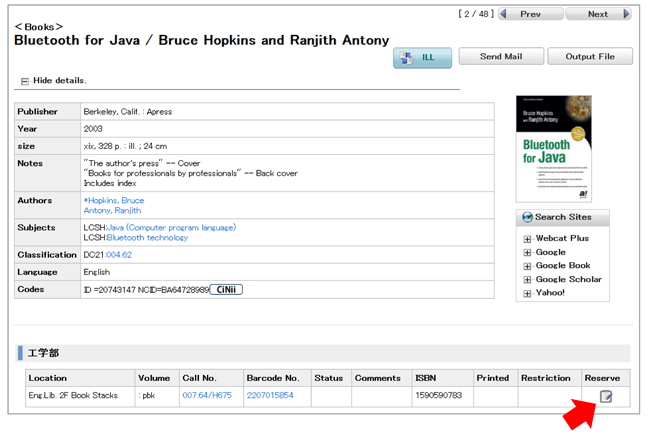
Task: Open call number 007.64/H675
Action: (x=207, y=395)
